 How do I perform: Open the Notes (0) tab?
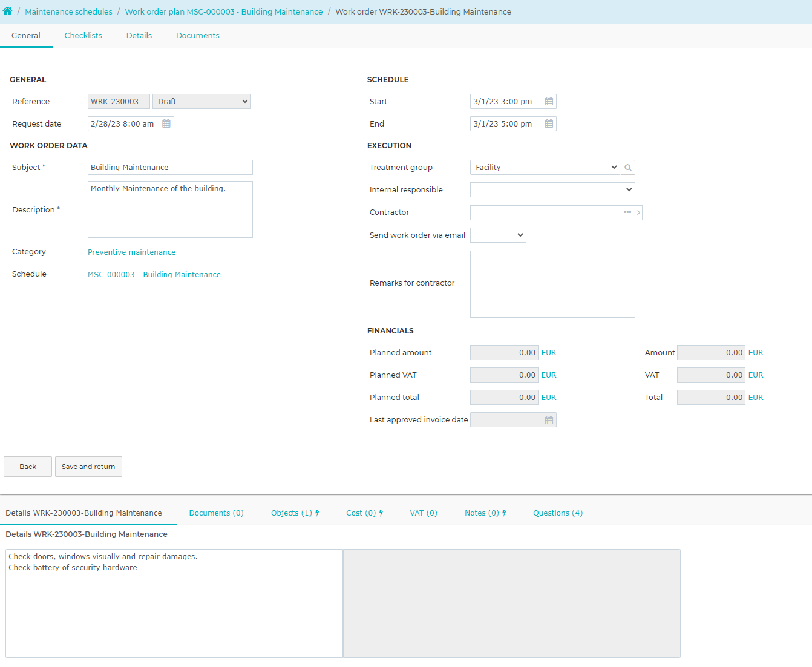tap(482, 513)
